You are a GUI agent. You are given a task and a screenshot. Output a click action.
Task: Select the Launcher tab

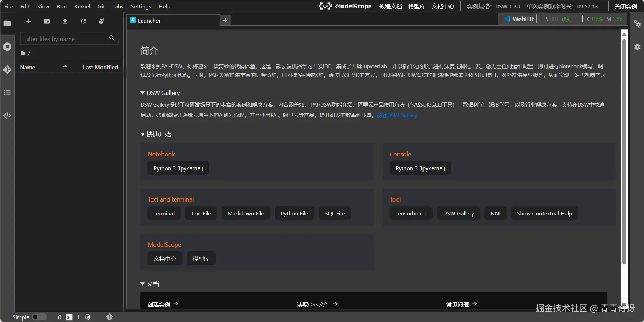point(173,21)
